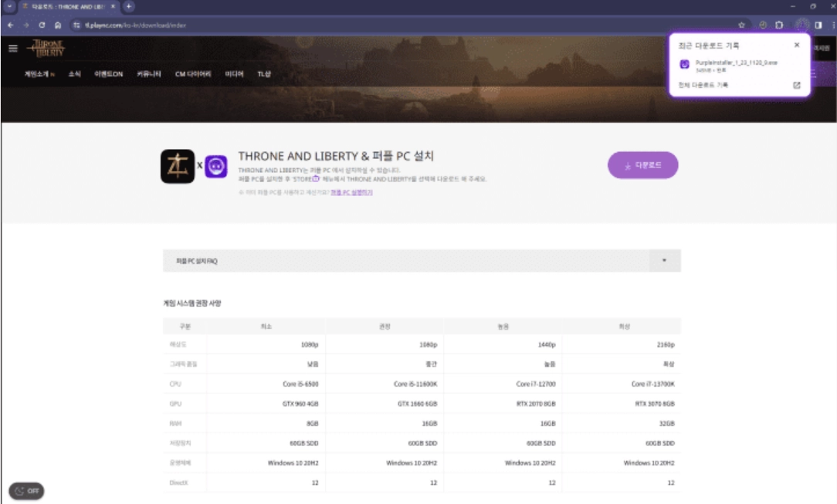Close the recent downloads popup

click(796, 46)
